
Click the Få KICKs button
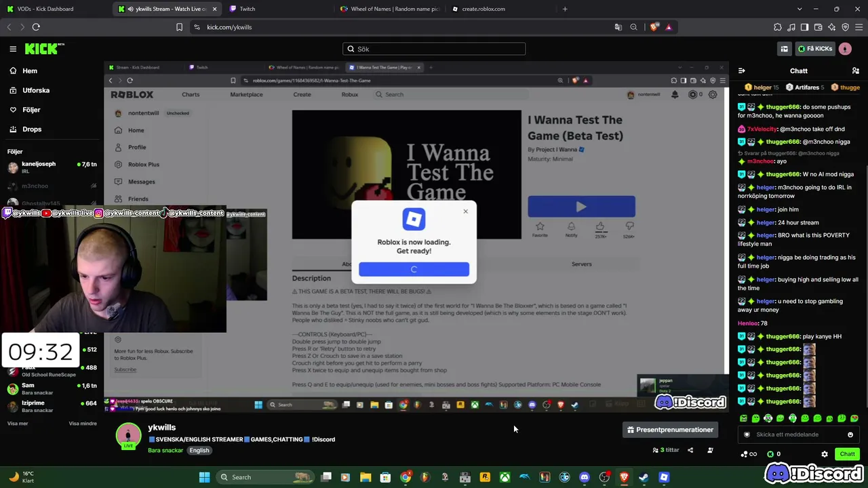814,49
